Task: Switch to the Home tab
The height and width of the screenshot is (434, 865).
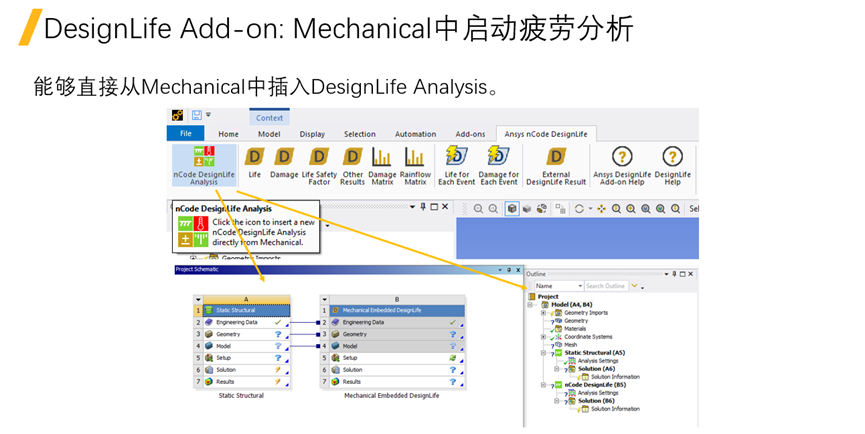Action: coord(228,134)
